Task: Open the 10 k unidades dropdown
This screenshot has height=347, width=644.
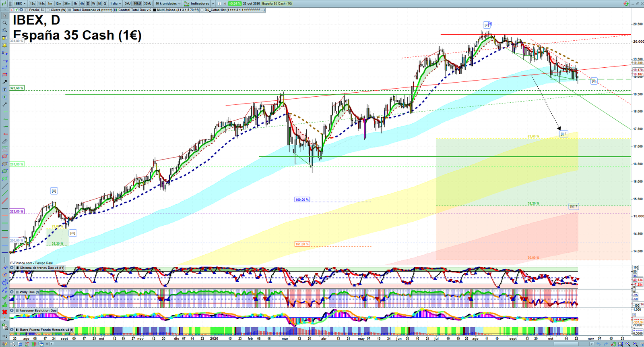Action: point(168,4)
